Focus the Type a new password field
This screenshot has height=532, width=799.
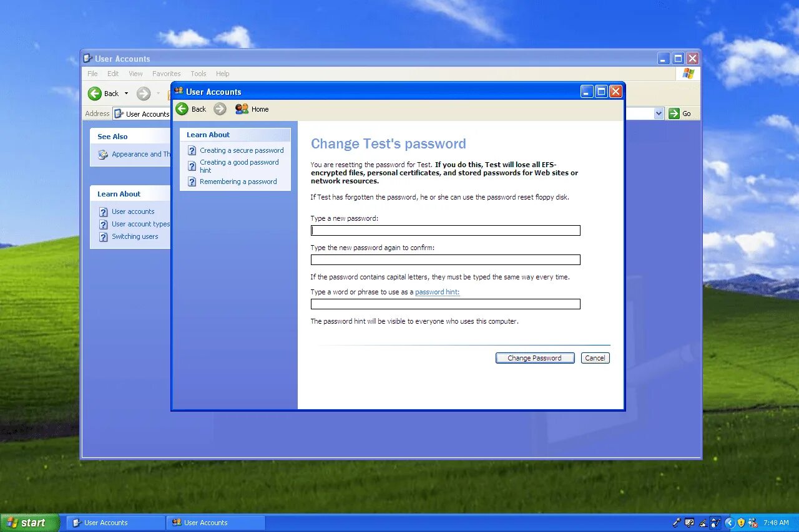point(446,230)
